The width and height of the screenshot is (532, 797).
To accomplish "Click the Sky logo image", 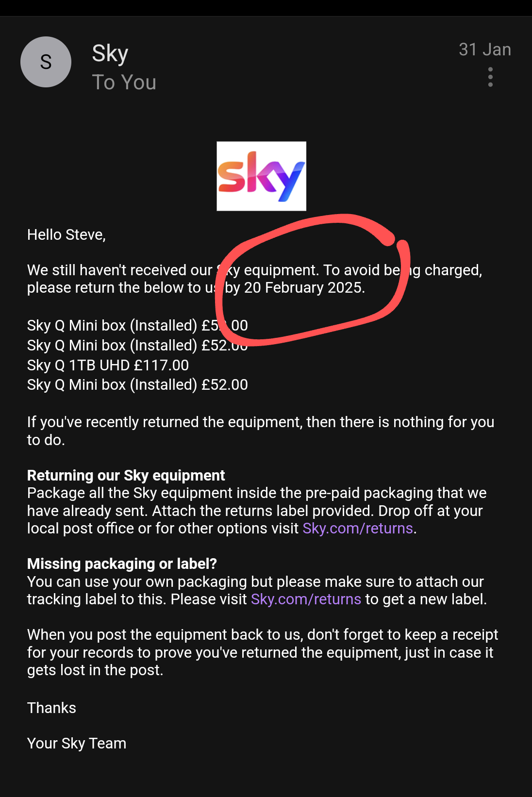I will (261, 176).
